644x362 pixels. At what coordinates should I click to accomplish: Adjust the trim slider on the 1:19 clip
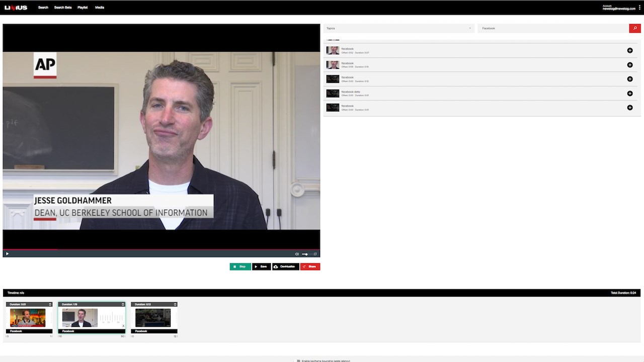pyautogui.click(x=112, y=318)
